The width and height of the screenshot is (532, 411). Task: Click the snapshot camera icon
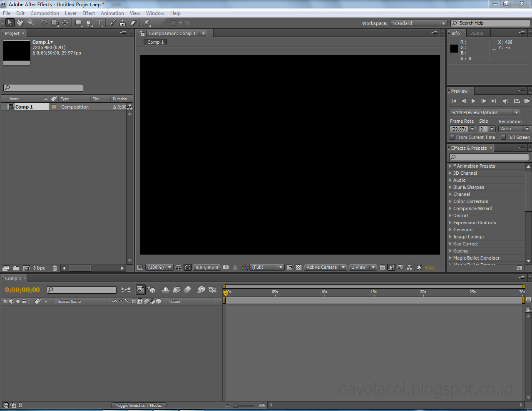click(x=226, y=267)
